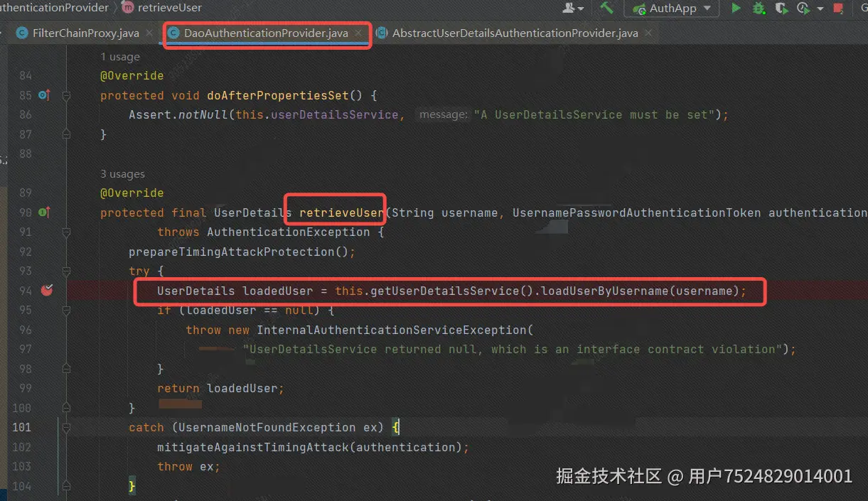
Task: Click line number 96 in the gutter
Action: click(26, 330)
